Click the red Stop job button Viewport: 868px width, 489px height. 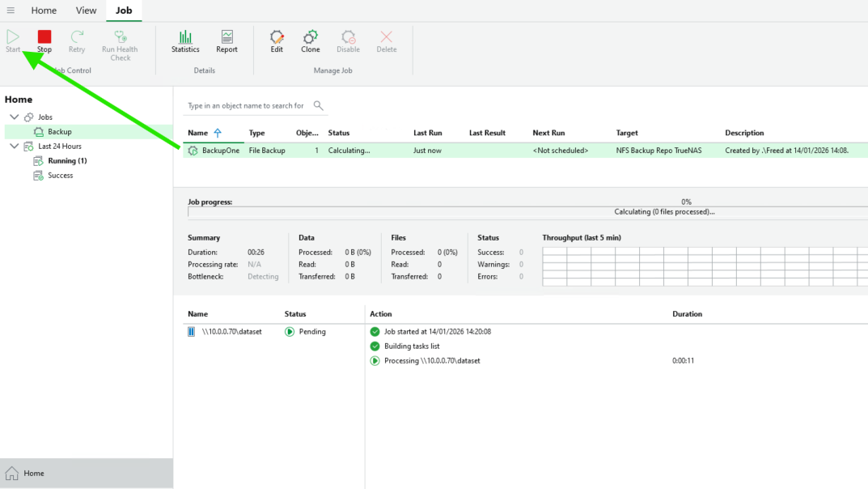coord(44,37)
